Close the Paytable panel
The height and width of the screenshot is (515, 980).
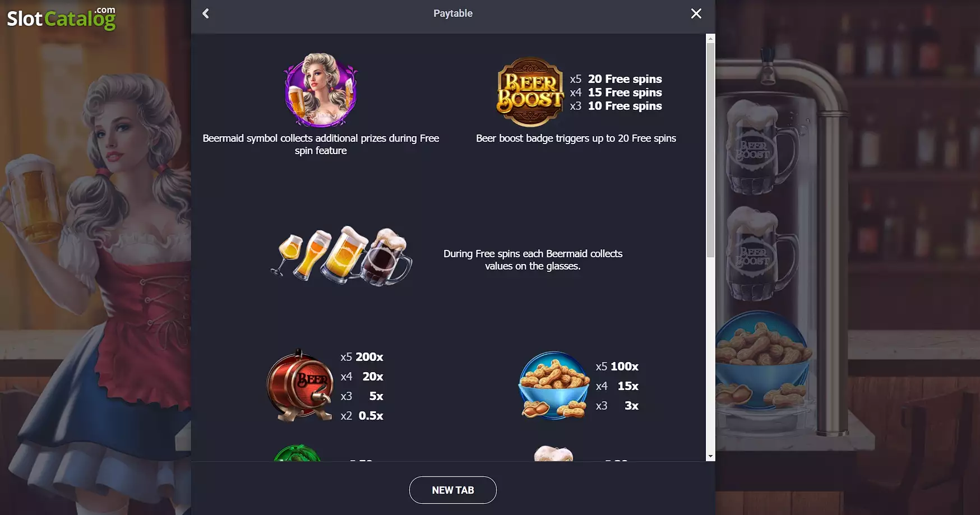pos(696,13)
